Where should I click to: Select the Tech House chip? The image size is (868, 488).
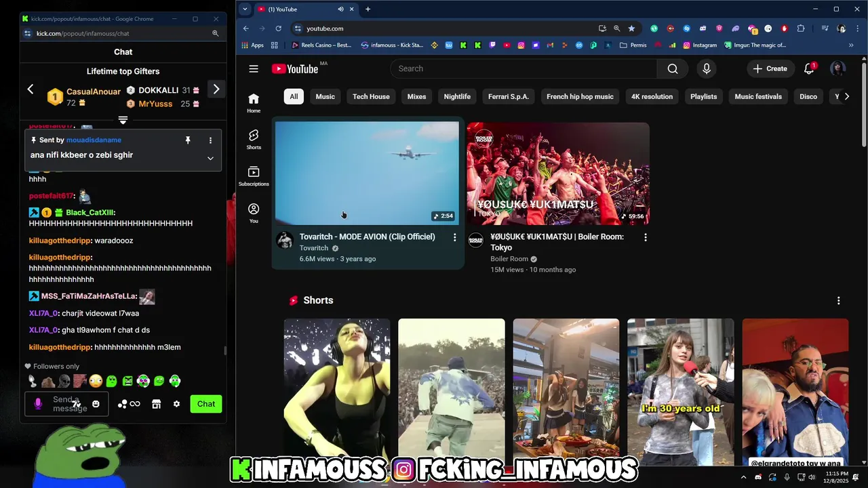[371, 96]
